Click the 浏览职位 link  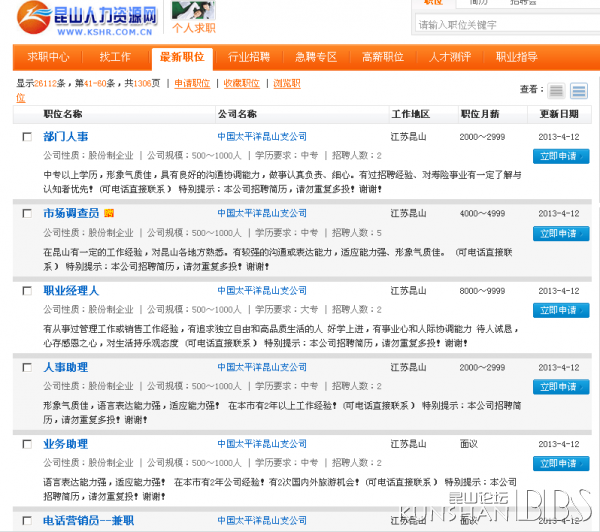point(287,83)
